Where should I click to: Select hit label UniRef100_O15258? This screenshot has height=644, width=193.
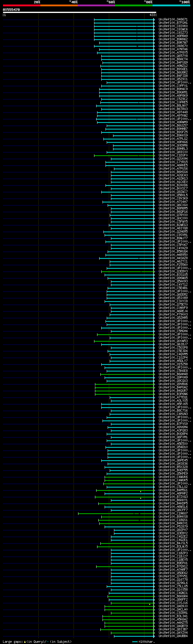point(173,364)
